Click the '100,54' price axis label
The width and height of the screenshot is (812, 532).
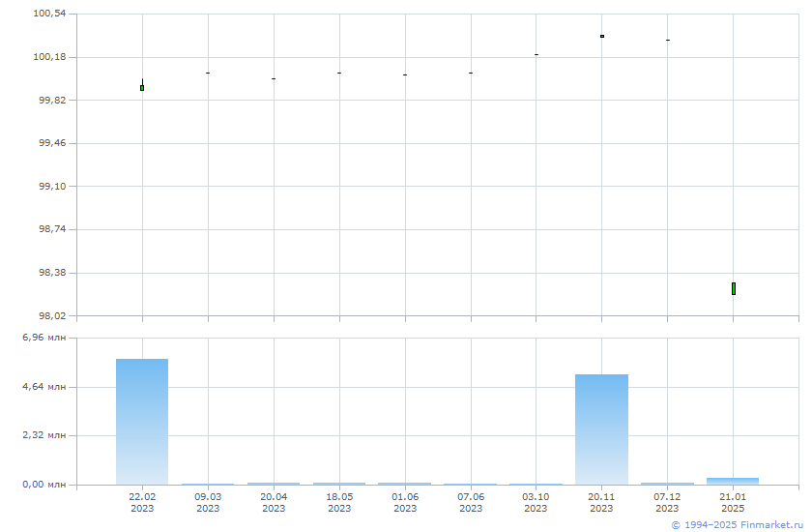[x=49, y=13]
